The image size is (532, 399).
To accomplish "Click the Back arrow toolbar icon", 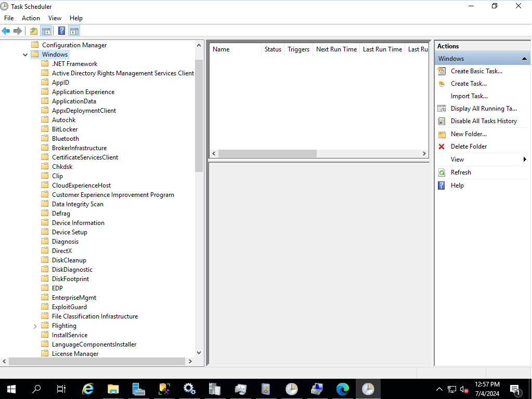I will click(6, 31).
